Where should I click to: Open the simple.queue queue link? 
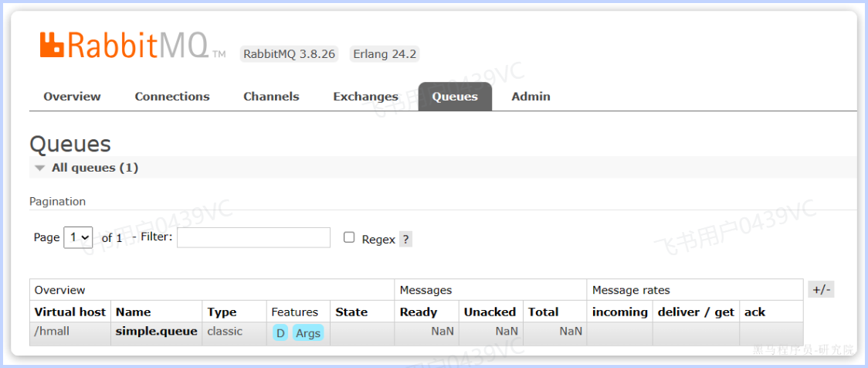(x=156, y=332)
